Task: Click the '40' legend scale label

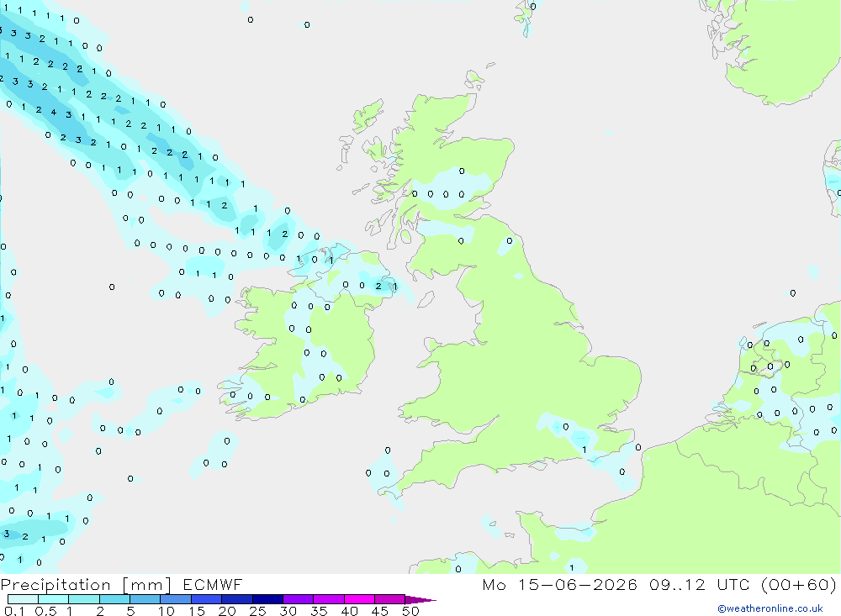Action: tap(350, 611)
